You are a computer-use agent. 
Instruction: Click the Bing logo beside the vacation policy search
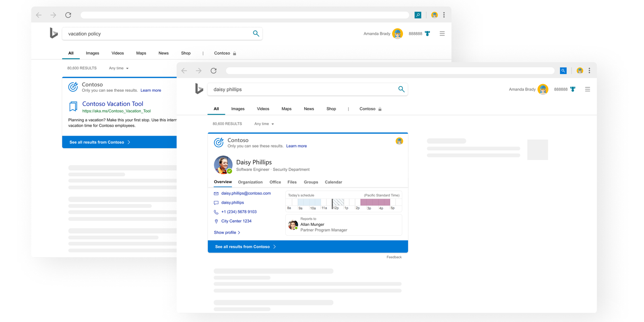[x=54, y=33]
